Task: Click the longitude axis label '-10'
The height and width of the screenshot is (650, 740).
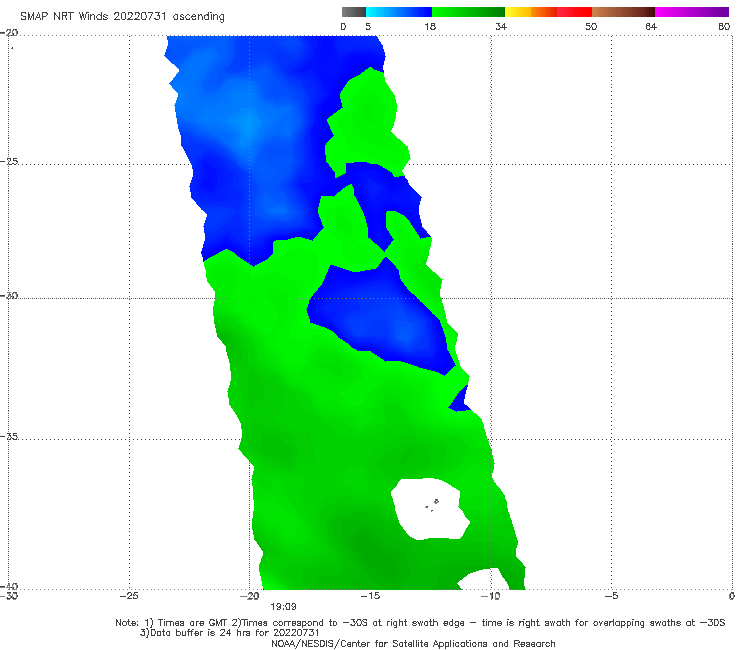Action: pyautogui.click(x=490, y=596)
